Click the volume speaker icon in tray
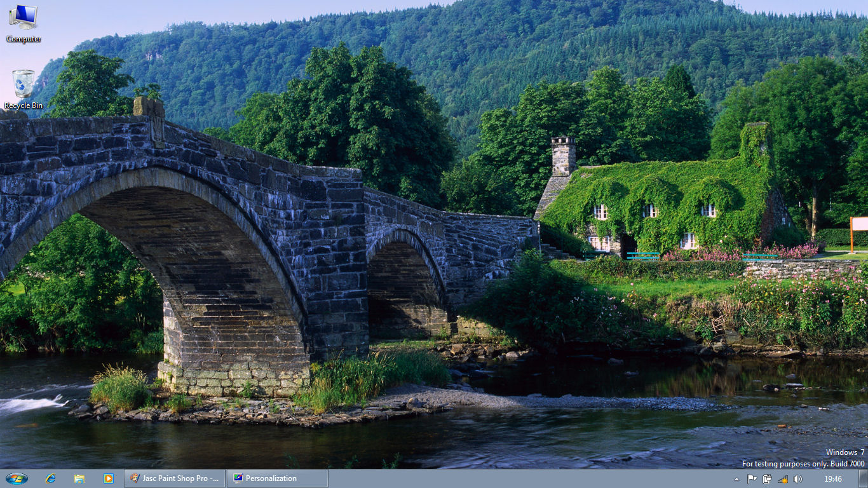The height and width of the screenshot is (488, 868). pos(797,479)
